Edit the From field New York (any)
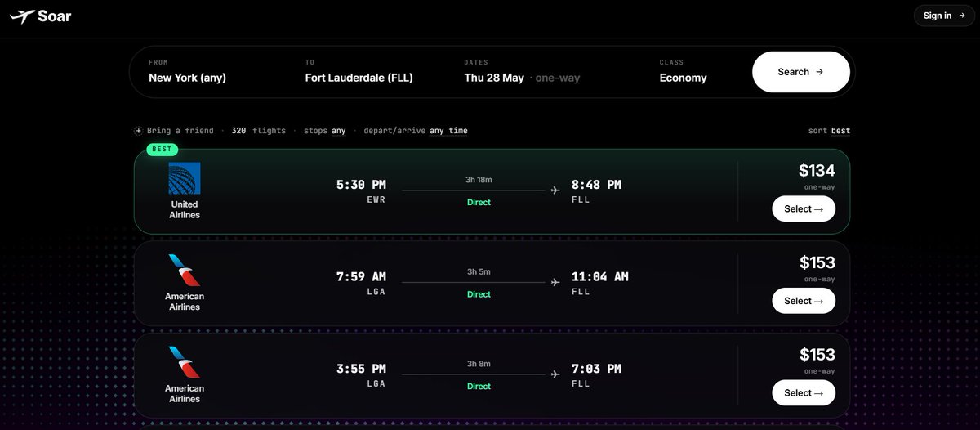The image size is (980, 430). [187, 78]
